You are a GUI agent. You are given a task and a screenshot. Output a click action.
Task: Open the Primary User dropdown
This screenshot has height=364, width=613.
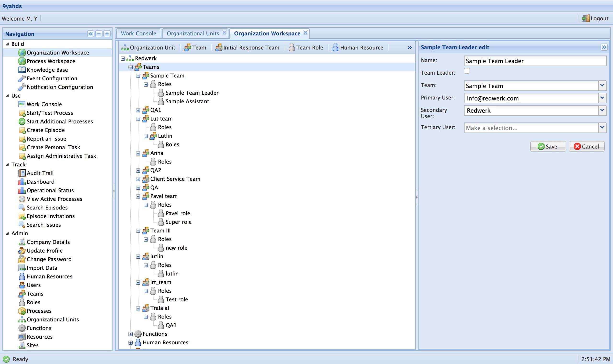pyautogui.click(x=602, y=98)
